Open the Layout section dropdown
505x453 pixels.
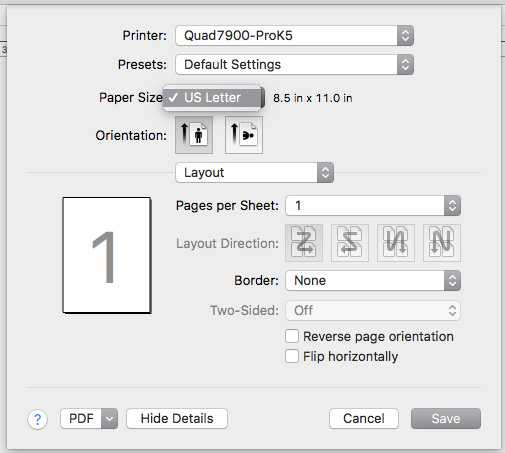(x=254, y=172)
